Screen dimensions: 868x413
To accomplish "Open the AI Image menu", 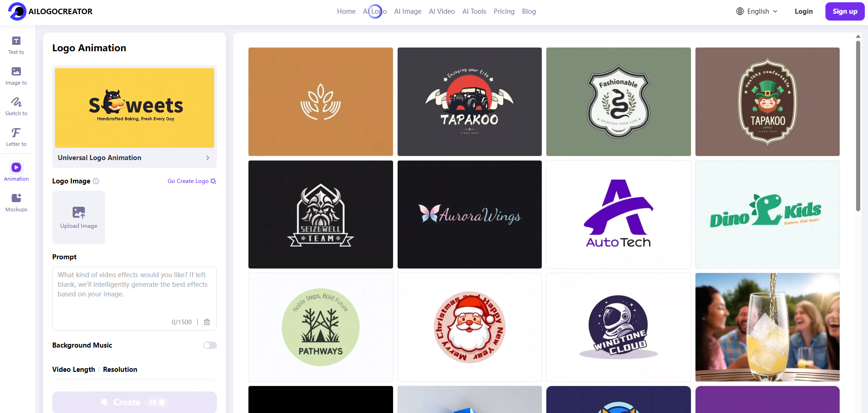I will (408, 11).
